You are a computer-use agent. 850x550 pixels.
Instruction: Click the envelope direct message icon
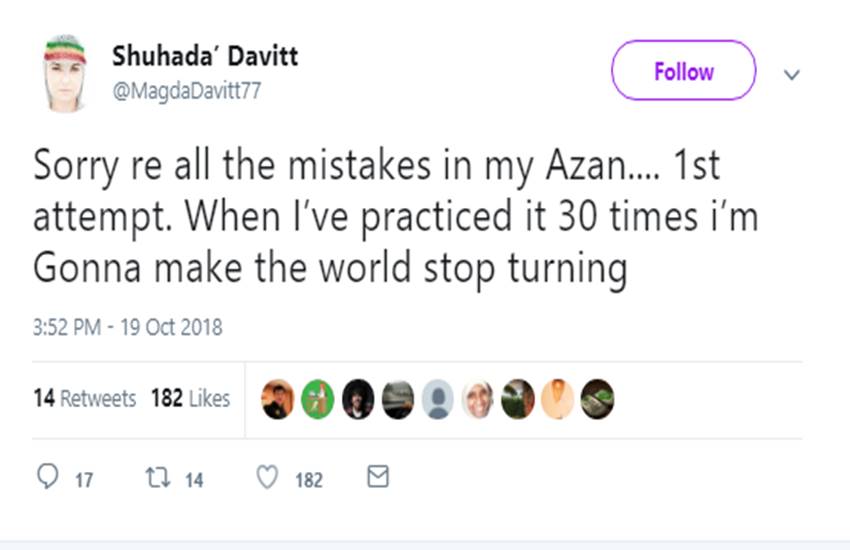(x=378, y=478)
